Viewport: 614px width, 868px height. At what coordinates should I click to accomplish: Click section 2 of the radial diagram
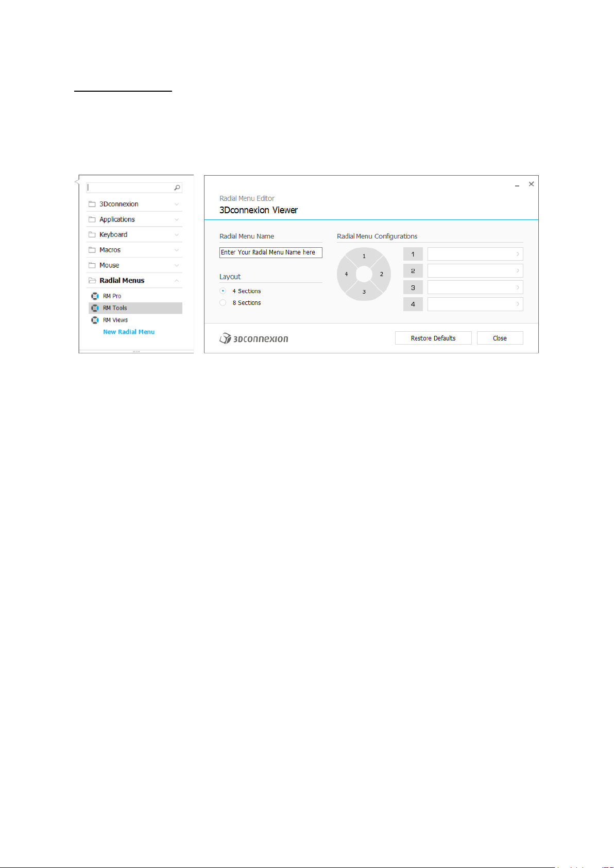382,274
